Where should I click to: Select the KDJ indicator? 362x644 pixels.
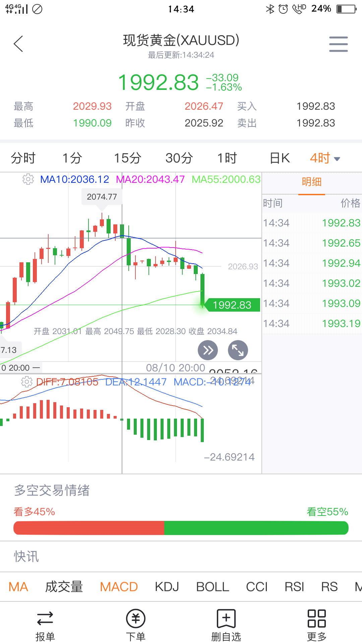[x=167, y=587]
